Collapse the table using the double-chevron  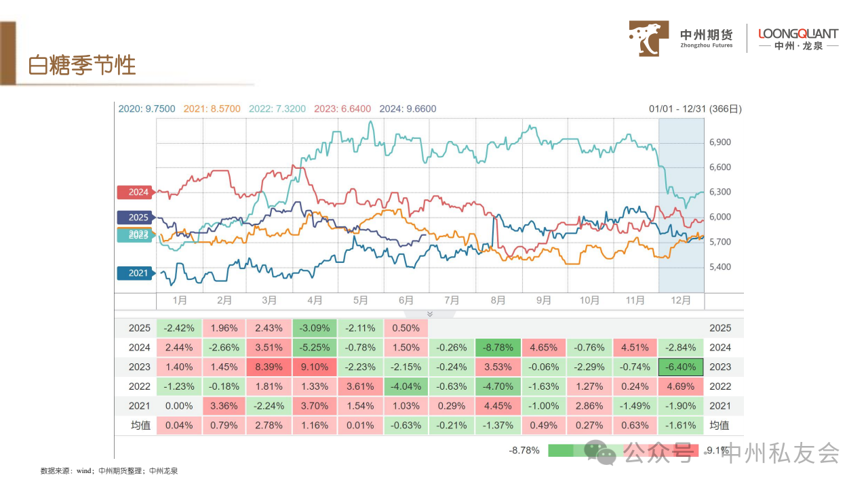(429, 314)
